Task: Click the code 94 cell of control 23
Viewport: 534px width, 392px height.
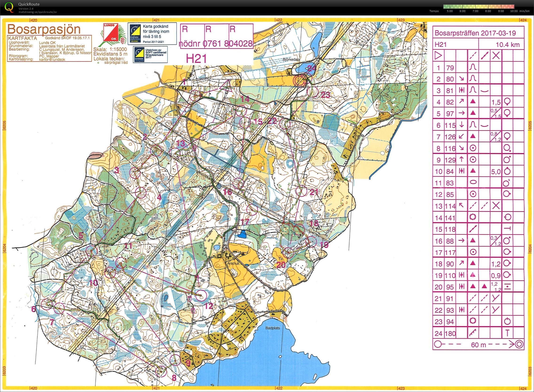Action: 450,322
